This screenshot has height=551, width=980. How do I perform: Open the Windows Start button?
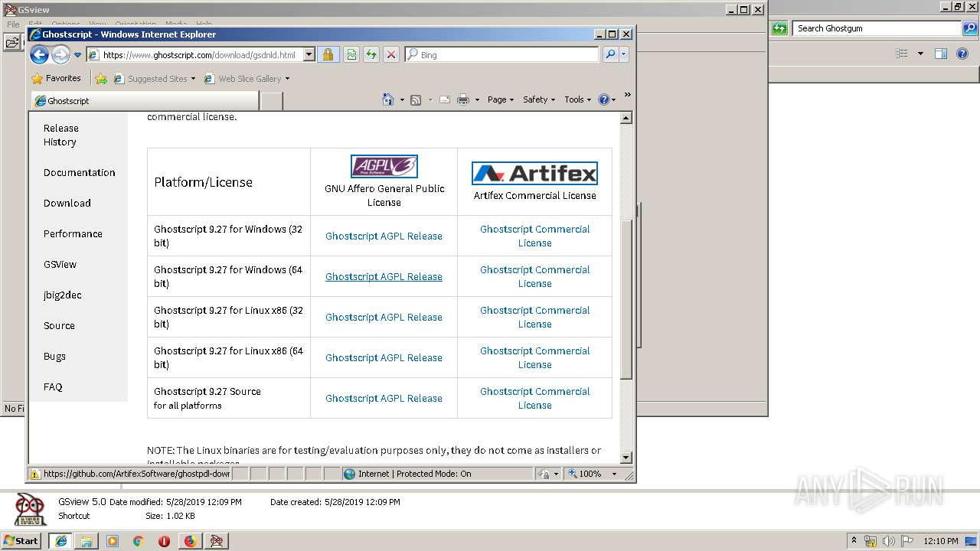tap(21, 540)
